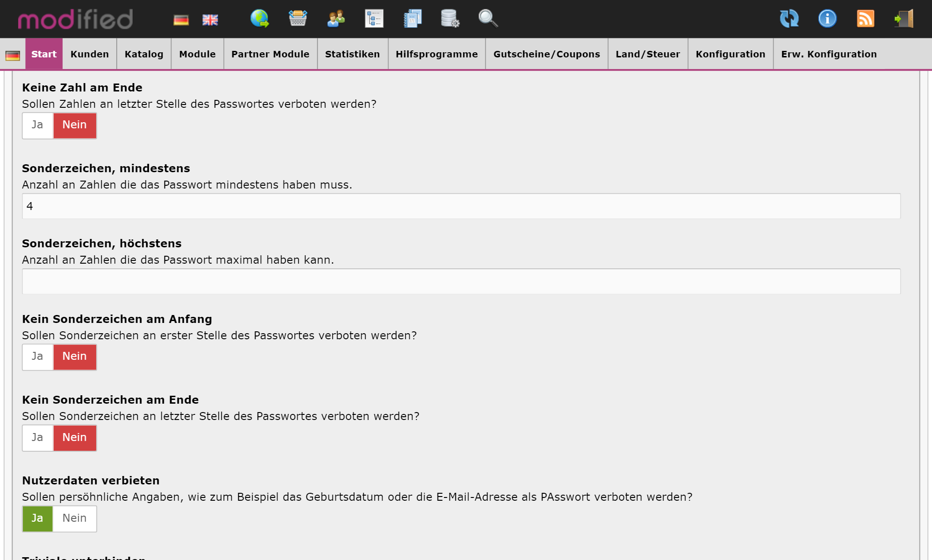Start a search with the magnifier icon
Viewport: 932px width, 560px height.
point(487,19)
